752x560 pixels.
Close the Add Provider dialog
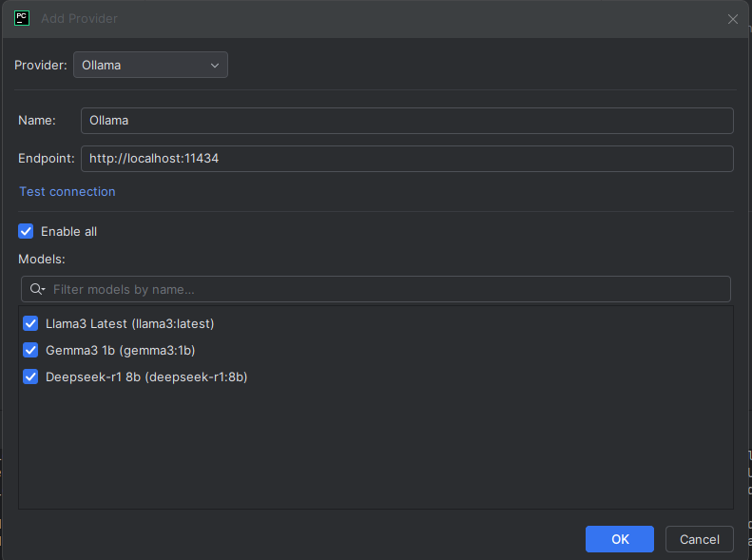[x=732, y=19]
